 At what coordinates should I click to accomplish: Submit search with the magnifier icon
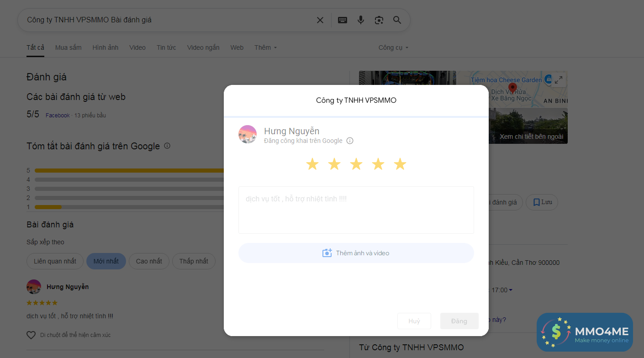coord(397,20)
